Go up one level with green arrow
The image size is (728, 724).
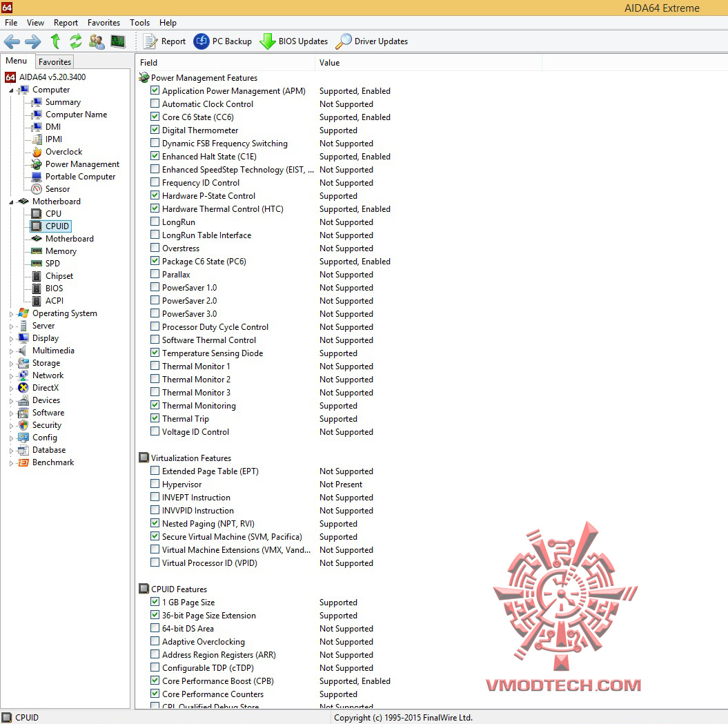click(x=55, y=41)
